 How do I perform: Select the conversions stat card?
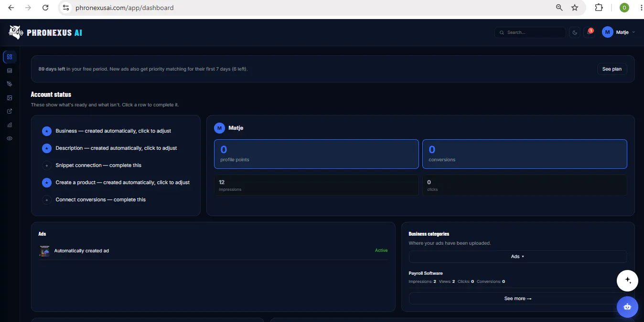[x=525, y=154]
